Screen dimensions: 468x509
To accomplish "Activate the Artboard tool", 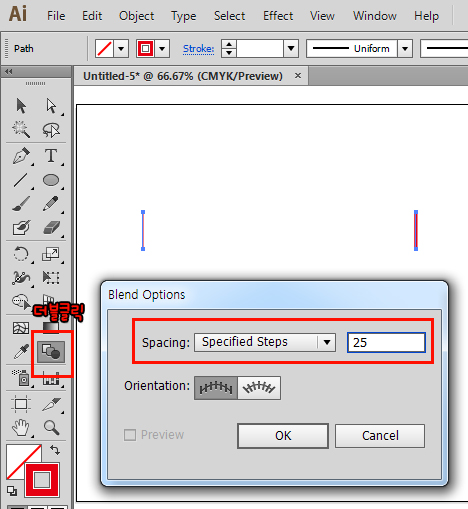I will 21,404.
